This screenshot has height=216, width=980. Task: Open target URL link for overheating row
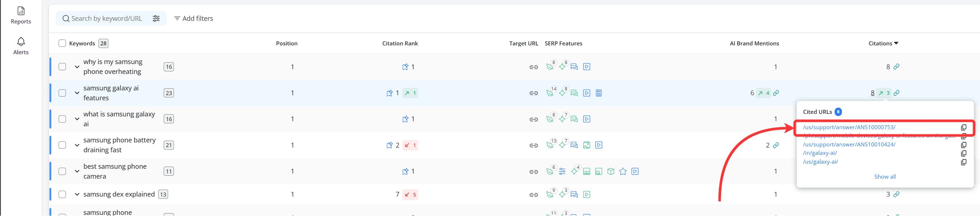(x=533, y=67)
